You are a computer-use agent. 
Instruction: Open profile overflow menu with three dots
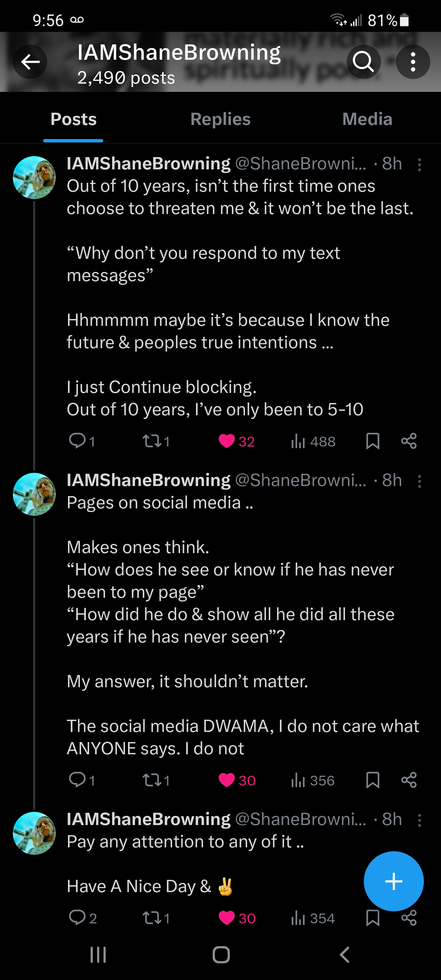pos(413,62)
